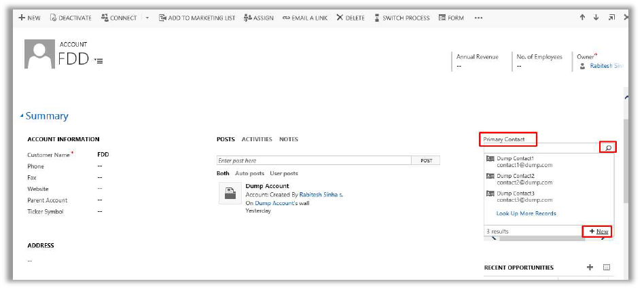The height and width of the screenshot is (290, 644).
Task: Open the grid view icon beside Recent Opportunities
Action: [607, 268]
